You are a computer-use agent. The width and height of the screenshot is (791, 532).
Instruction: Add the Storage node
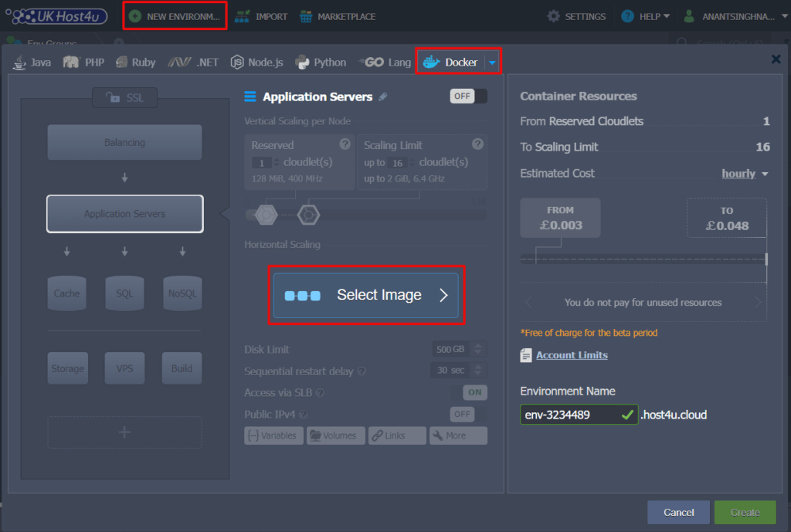pos(68,368)
